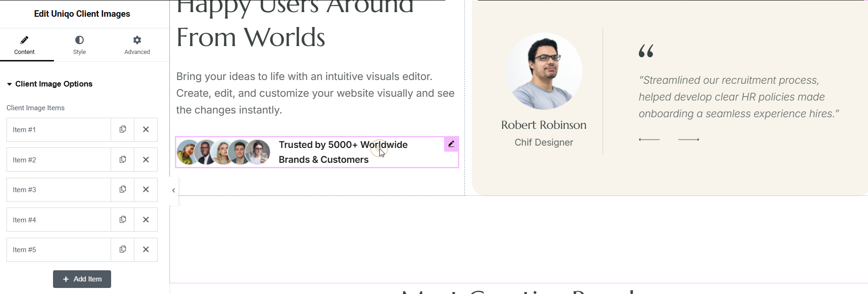Viewport: 868px width, 294px height.
Task: Click Robert Robinson's profile photo
Action: point(543,71)
